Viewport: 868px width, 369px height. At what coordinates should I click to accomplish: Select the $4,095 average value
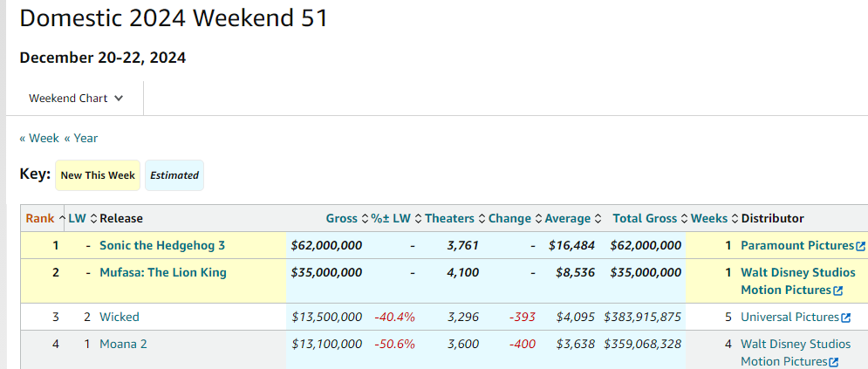(576, 317)
